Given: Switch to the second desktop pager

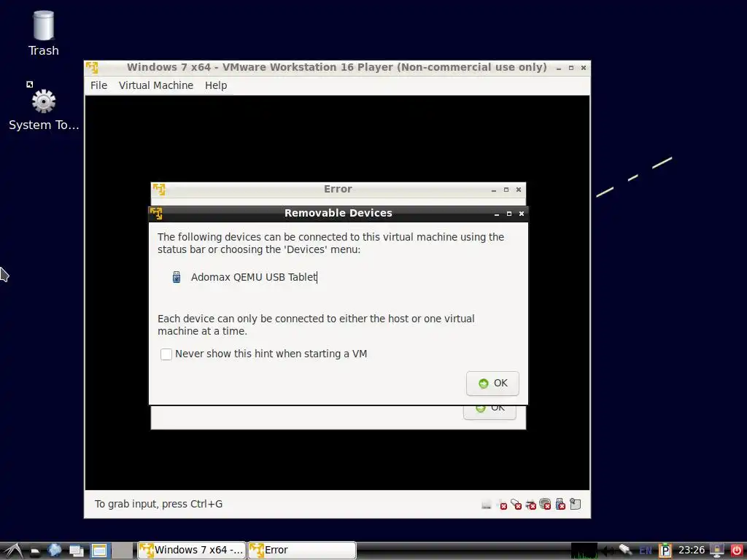Looking at the screenshot, I should (x=122, y=551).
